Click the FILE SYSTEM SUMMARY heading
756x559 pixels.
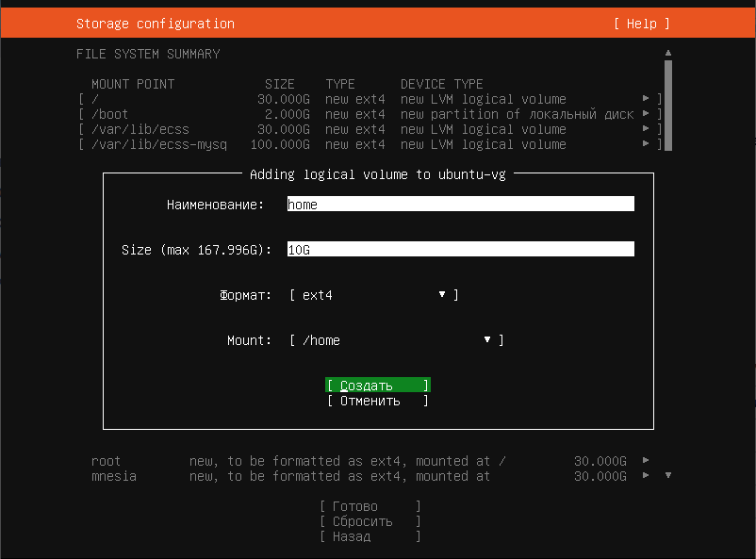click(148, 54)
